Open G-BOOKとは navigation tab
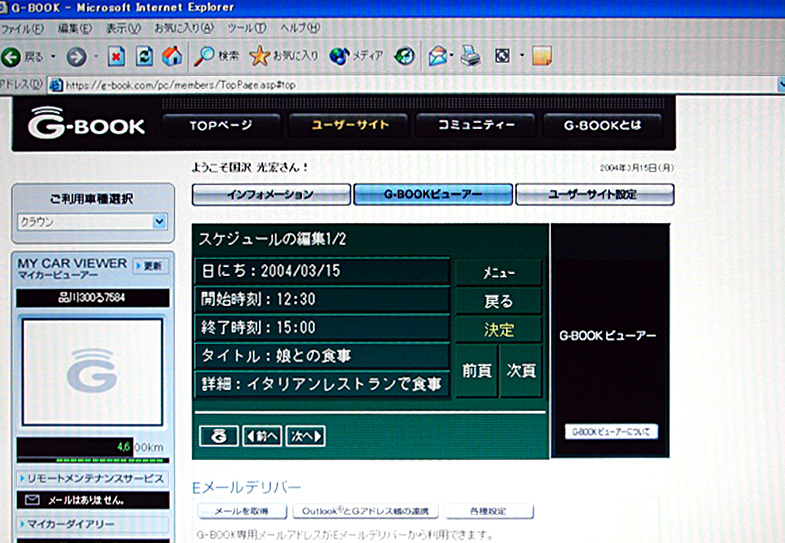 pyautogui.click(x=602, y=125)
